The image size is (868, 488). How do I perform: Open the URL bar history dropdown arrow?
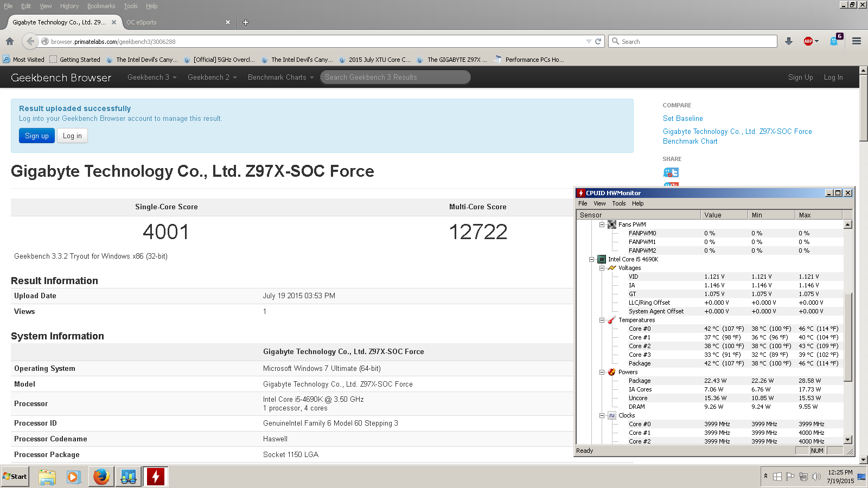pos(589,41)
